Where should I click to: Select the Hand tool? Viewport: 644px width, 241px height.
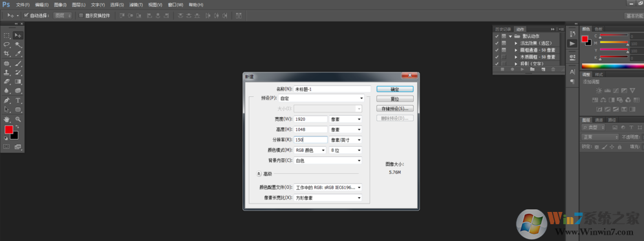(x=6, y=119)
